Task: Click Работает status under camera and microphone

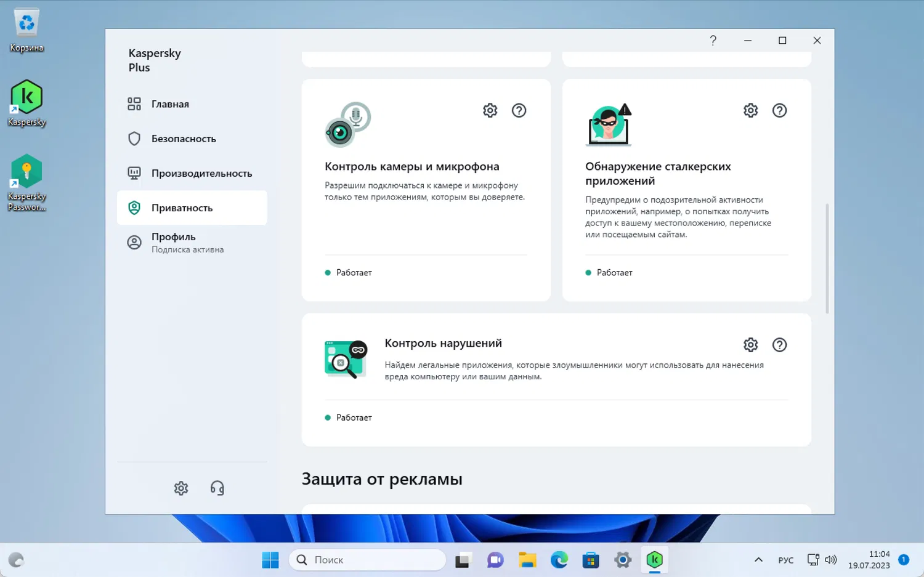Action: click(354, 272)
